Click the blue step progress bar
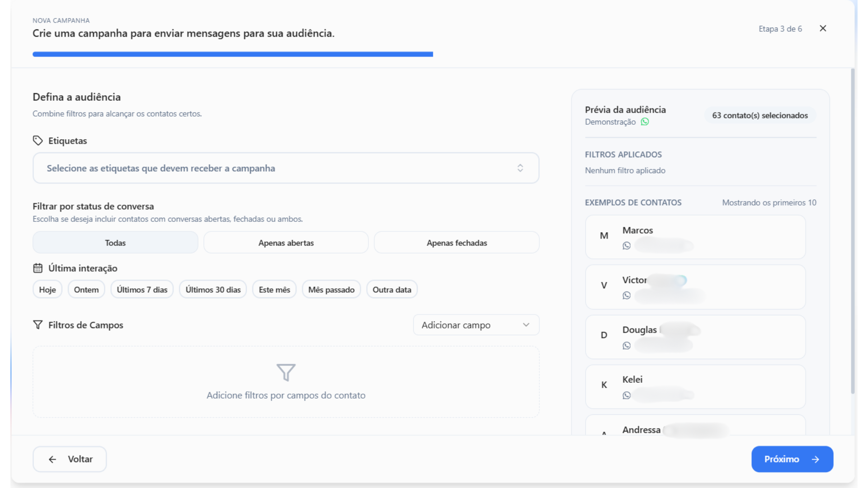This screenshot has height=488, width=868. 232,54
